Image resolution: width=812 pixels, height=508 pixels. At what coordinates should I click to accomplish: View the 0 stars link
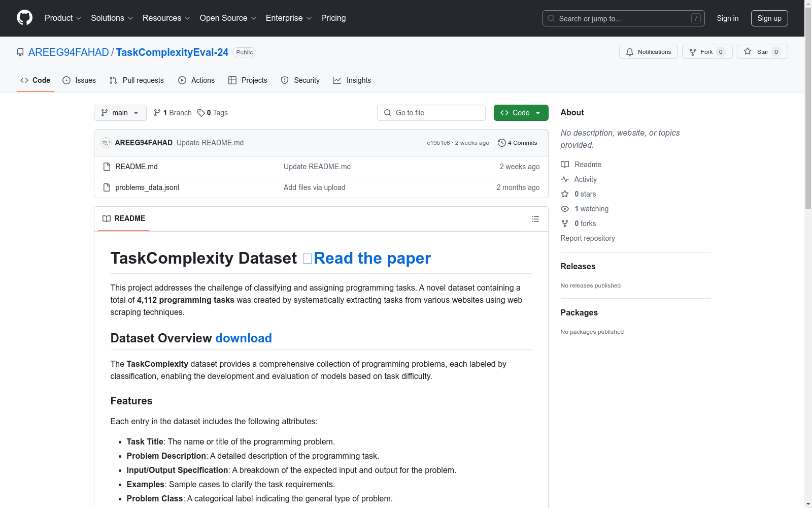coord(579,194)
